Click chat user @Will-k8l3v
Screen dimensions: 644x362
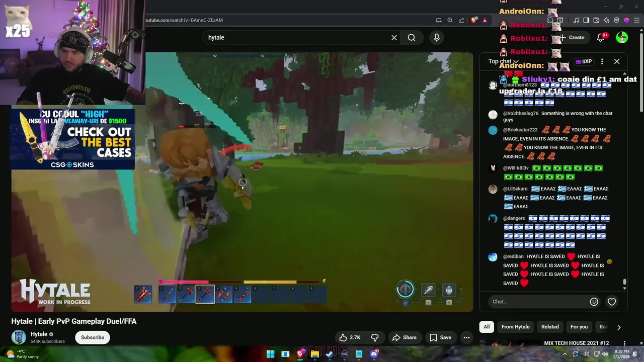tap(516, 168)
